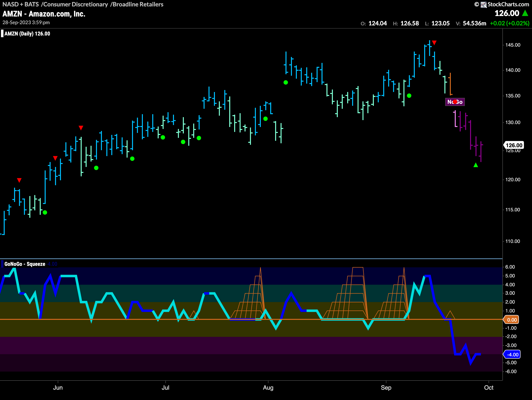Click the open value 124.04
The width and height of the screenshot is (532, 400).
[x=378, y=23]
